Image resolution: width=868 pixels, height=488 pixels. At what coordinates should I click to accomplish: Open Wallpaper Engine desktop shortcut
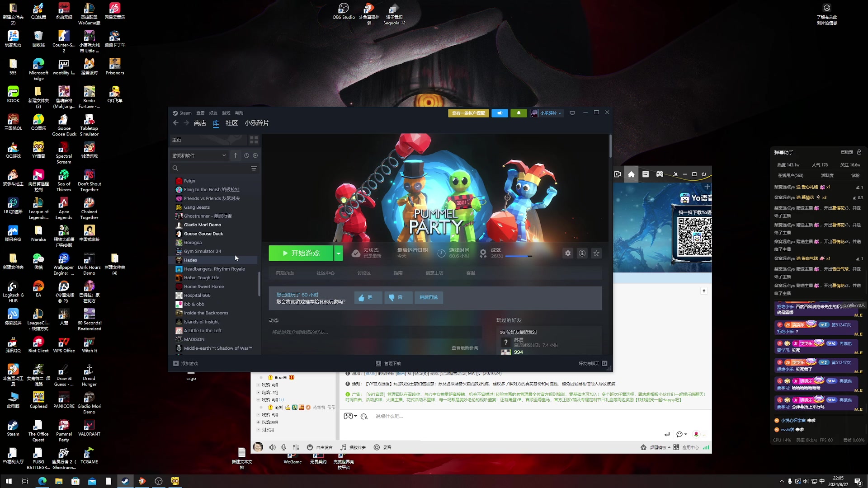[64, 264]
